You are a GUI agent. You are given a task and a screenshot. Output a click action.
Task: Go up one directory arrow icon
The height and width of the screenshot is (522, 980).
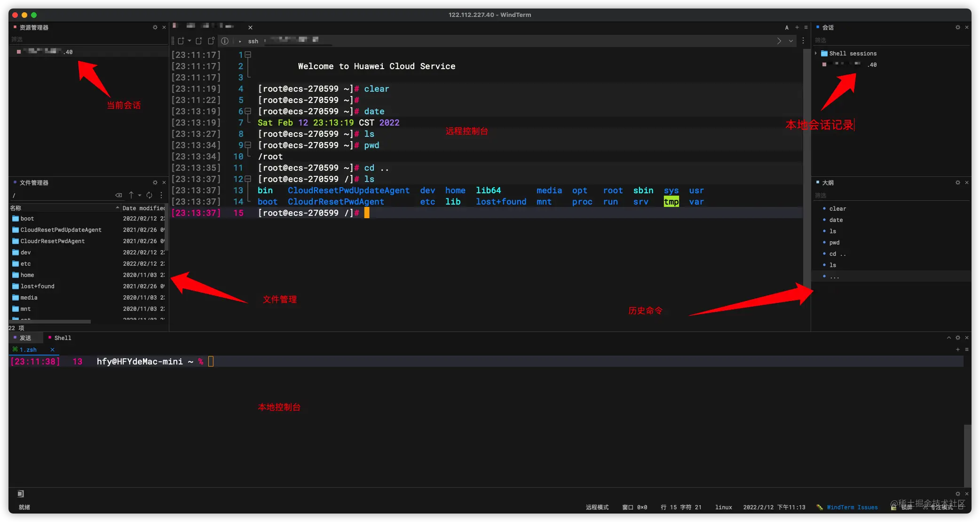pos(131,195)
